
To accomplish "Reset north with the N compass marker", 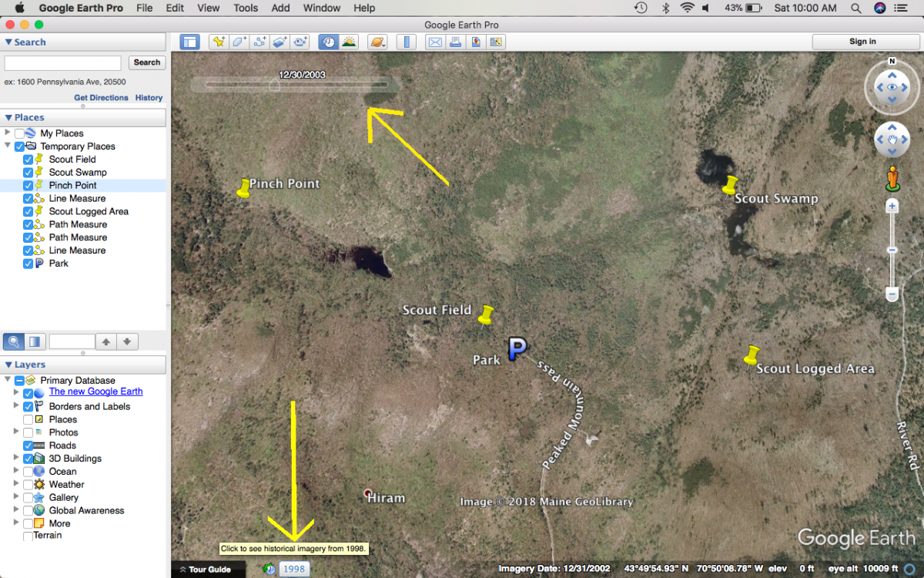I will point(892,61).
